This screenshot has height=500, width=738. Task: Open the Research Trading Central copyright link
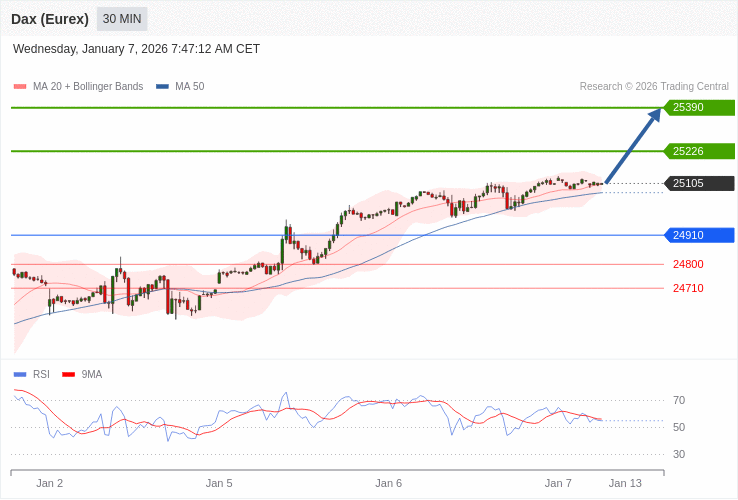654,87
